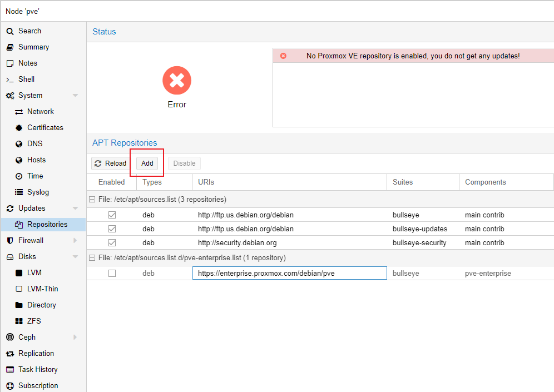Expand the Firewall submenu arrow

(x=75, y=241)
